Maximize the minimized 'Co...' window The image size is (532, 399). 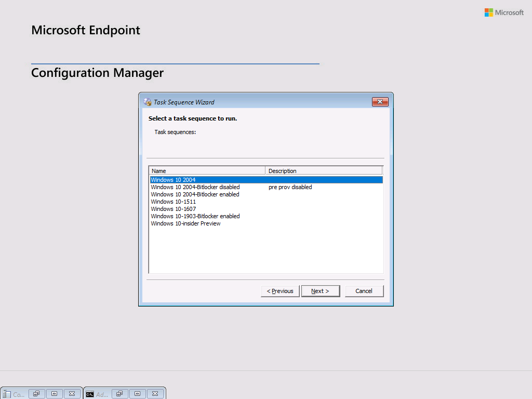[x=54, y=394]
